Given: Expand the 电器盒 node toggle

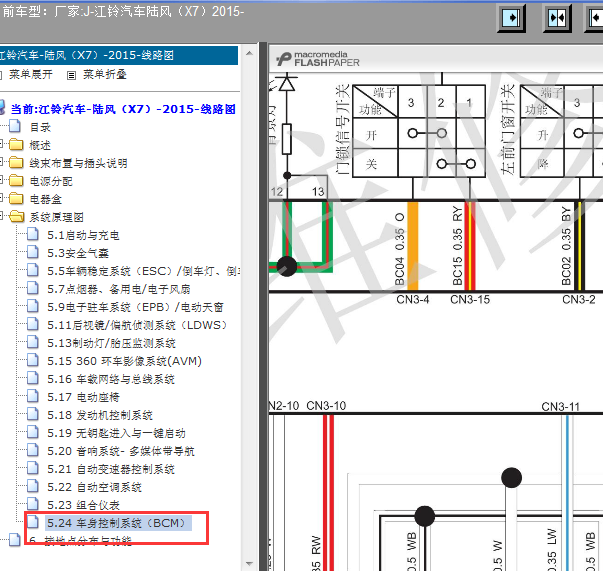Looking at the screenshot, I should 1,199.
